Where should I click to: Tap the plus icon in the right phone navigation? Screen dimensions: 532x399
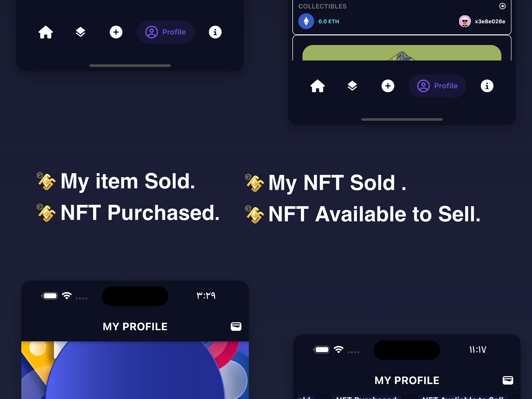388,86
